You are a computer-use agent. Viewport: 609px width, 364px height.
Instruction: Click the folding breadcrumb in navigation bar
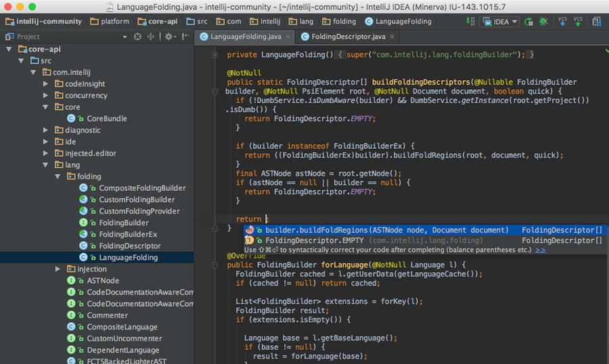[339, 22]
